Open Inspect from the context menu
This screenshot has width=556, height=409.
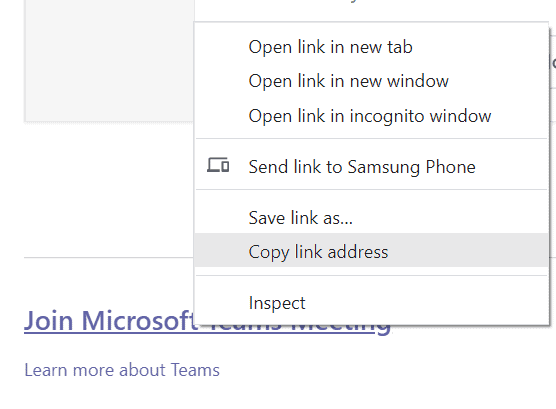pyautogui.click(x=371, y=303)
